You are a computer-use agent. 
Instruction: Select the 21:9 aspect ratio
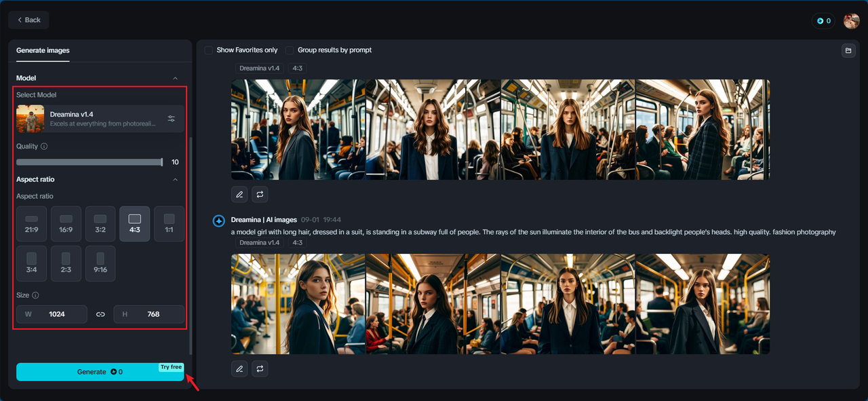32,224
